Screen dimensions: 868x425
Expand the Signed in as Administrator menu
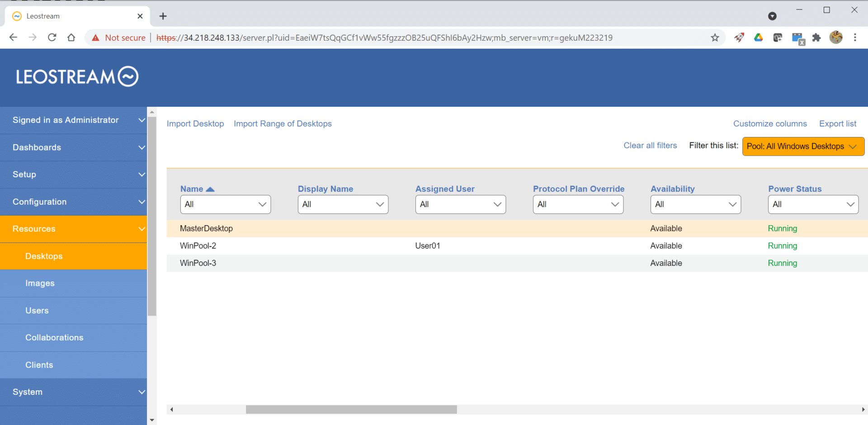pyautogui.click(x=73, y=120)
